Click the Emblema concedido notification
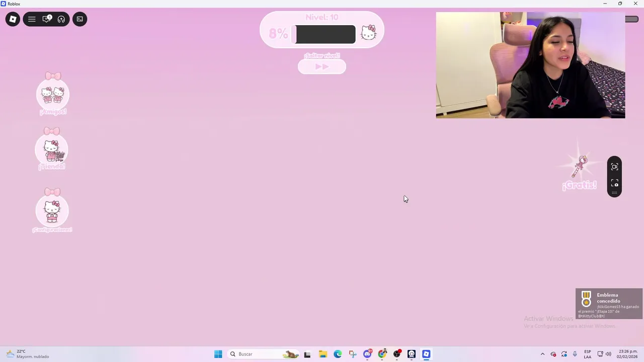The image size is (644, 362). coord(609,304)
